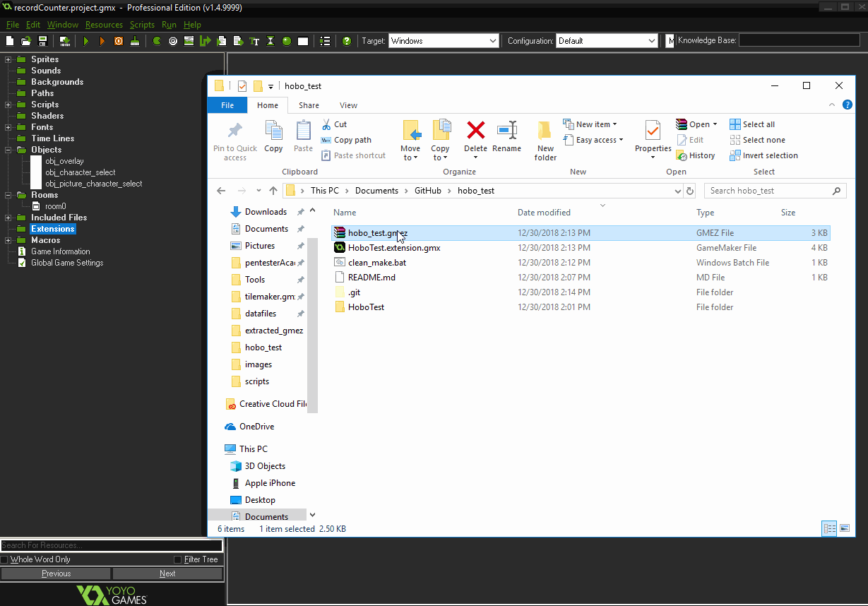
Task: Click the Previous search button
Action: tap(56, 574)
